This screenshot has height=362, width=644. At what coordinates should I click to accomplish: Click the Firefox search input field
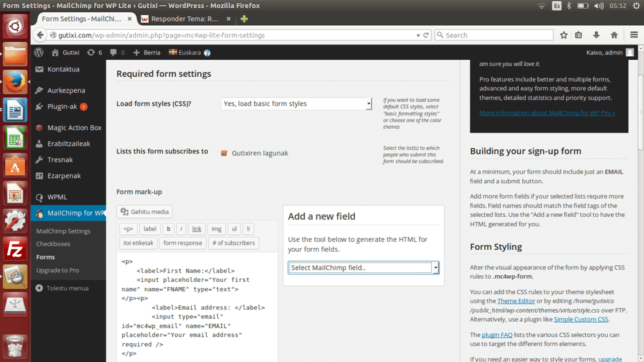tap(494, 35)
